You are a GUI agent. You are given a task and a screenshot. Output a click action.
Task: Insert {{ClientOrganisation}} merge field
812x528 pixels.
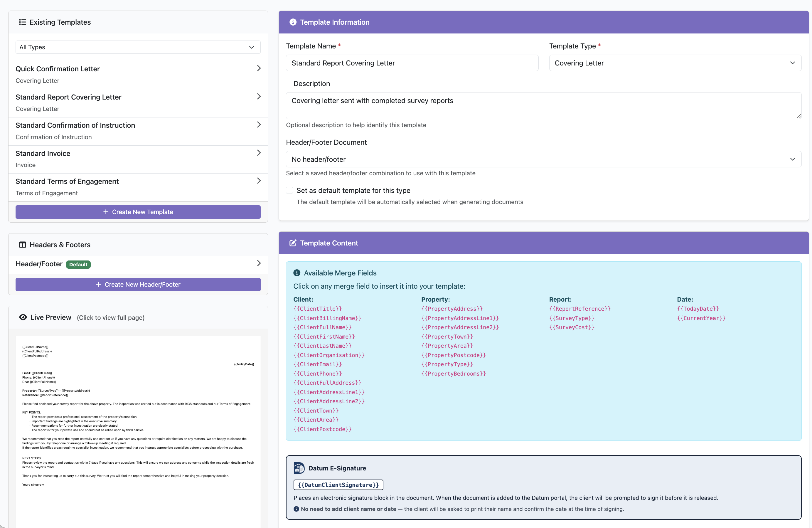[x=328, y=355]
